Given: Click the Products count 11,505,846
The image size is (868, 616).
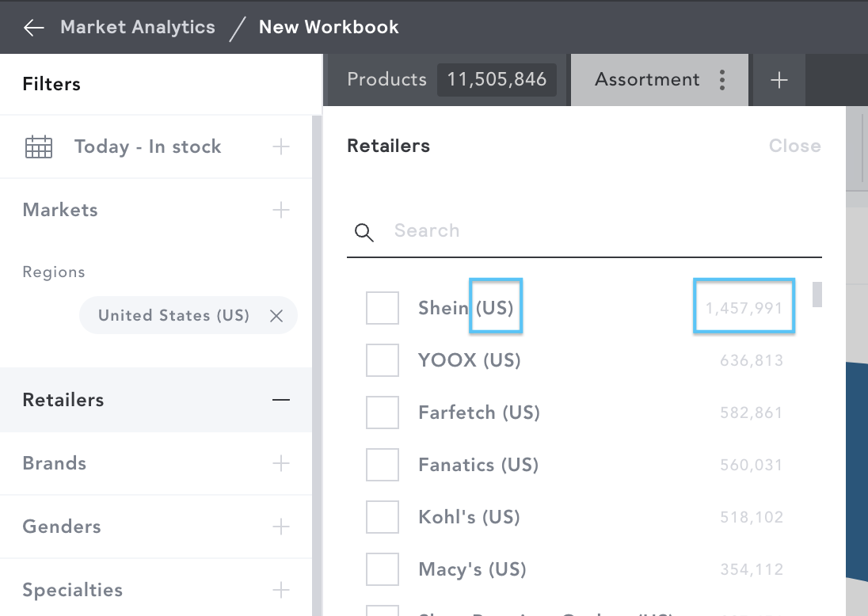Looking at the screenshot, I should (497, 80).
